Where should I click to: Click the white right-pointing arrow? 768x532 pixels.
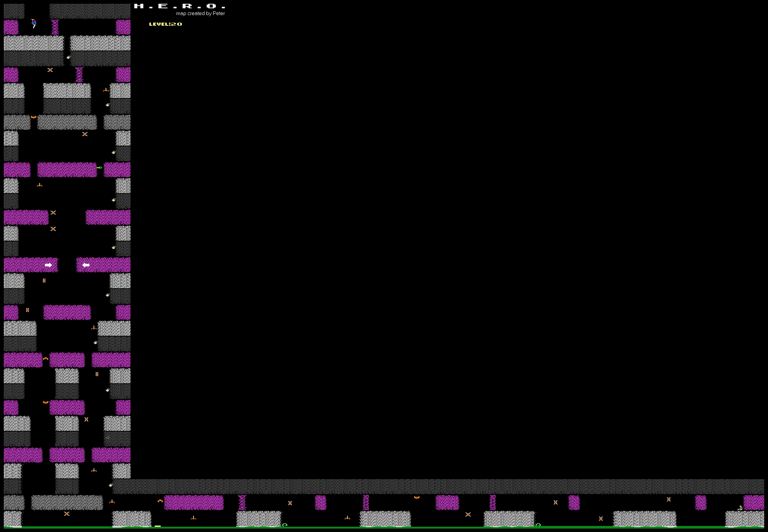tap(48, 265)
